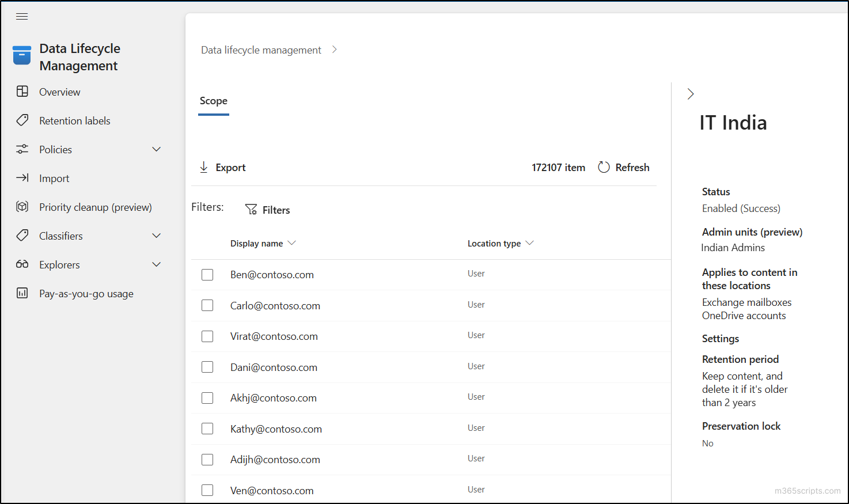The width and height of the screenshot is (849, 504).
Task: Go to Retention labels
Action: click(75, 121)
